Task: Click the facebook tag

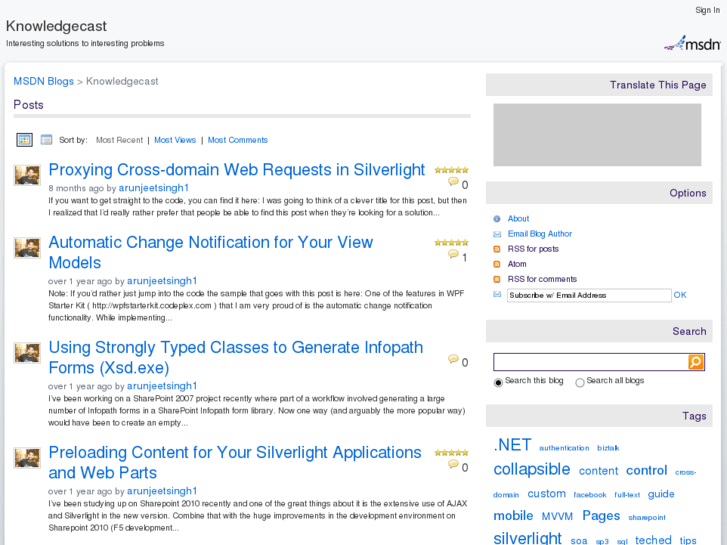Action: click(590, 495)
